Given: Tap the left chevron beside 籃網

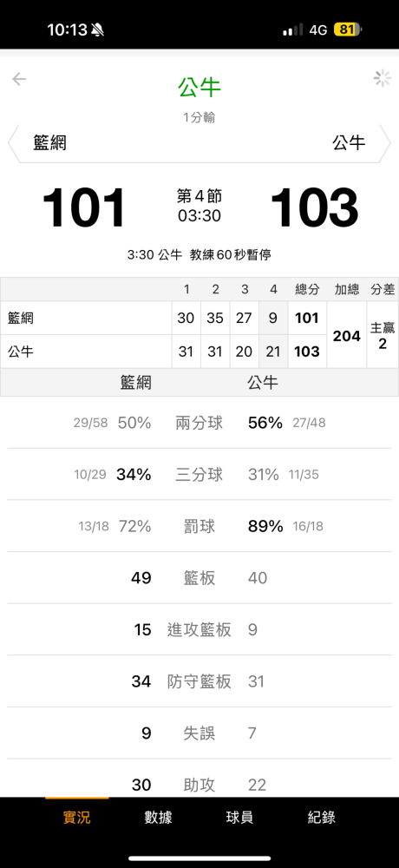Looking at the screenshot, I should coord(13,143).
